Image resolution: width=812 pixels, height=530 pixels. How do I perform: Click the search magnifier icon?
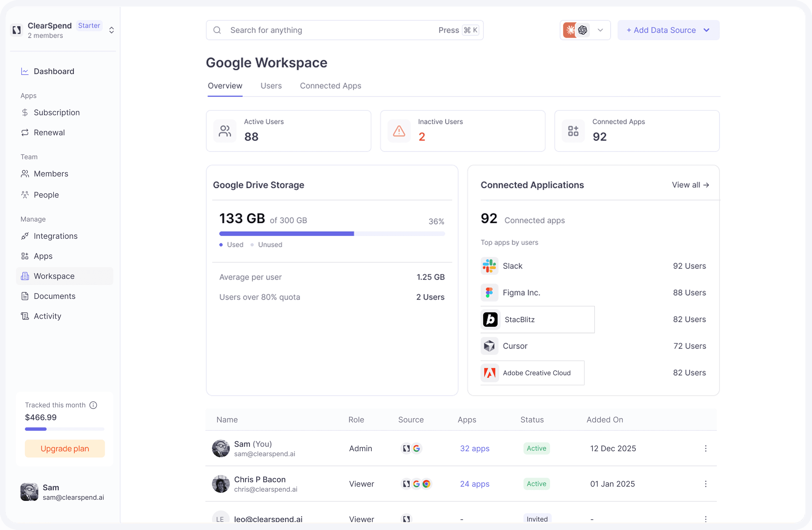pyautogui.click(x=217, y=30)
